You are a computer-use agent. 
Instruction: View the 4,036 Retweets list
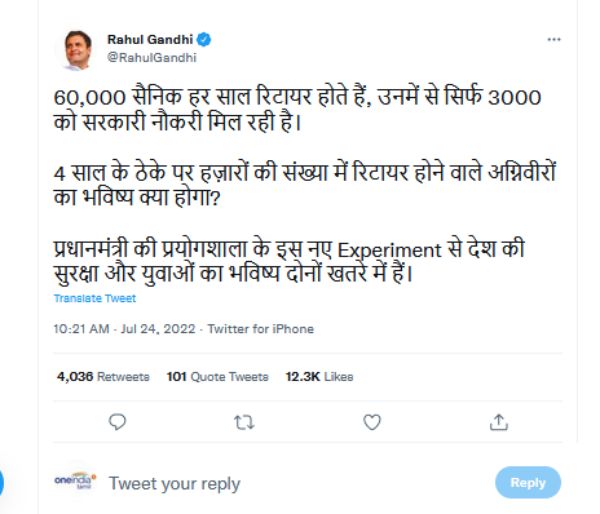click(x=103, y=377)
